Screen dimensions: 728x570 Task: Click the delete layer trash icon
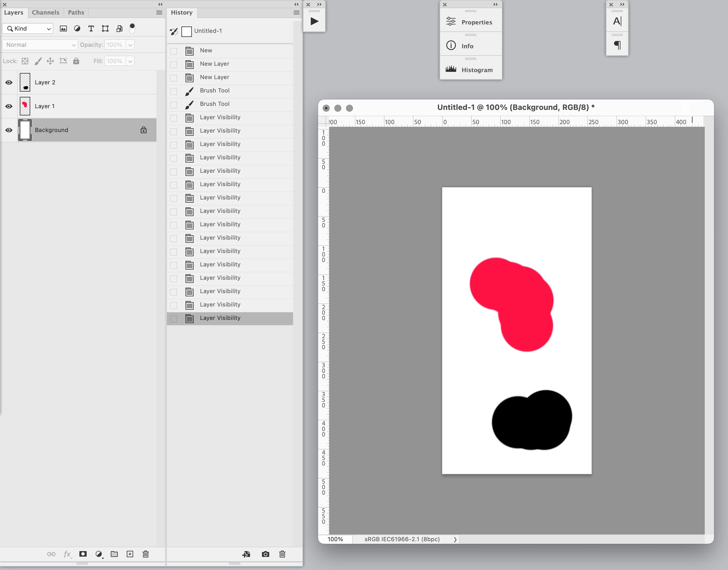tap(145, 554)
